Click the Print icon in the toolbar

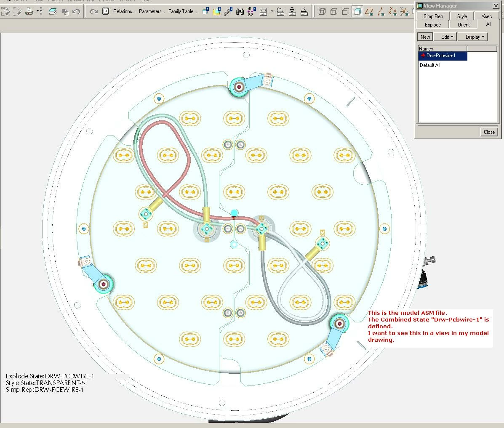click(x=29, y=11)
